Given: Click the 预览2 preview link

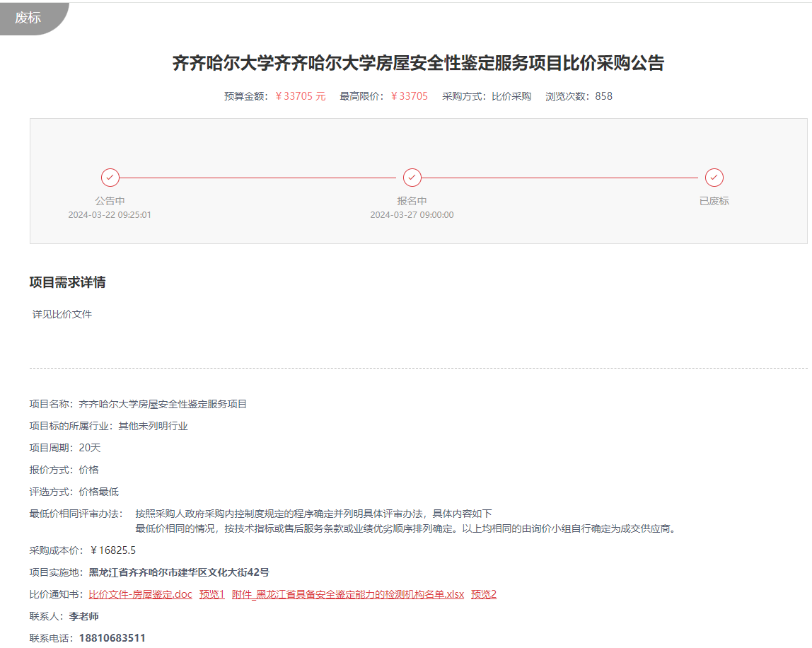Looking at the screenshot, I should [x=484, y=594].
